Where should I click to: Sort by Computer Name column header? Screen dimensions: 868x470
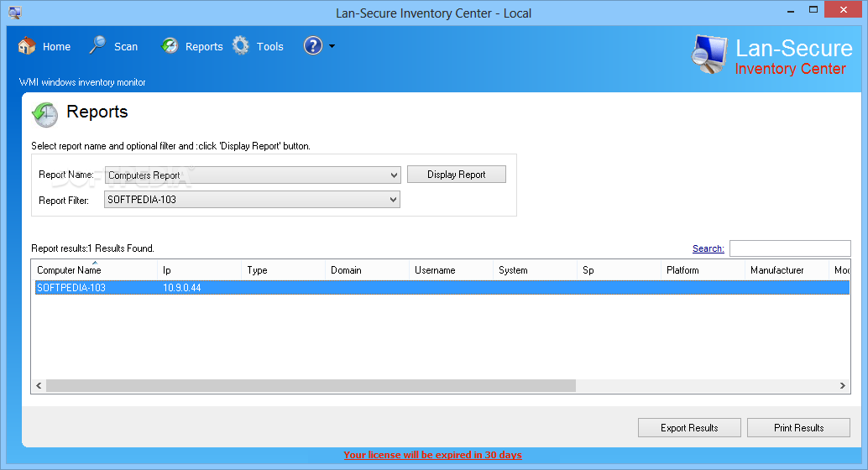[x=94, y=269]
